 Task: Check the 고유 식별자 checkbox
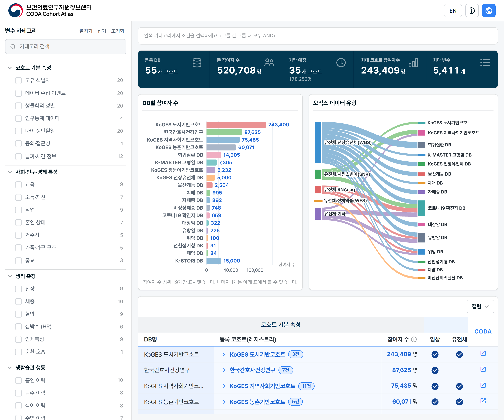click(18, 80)
